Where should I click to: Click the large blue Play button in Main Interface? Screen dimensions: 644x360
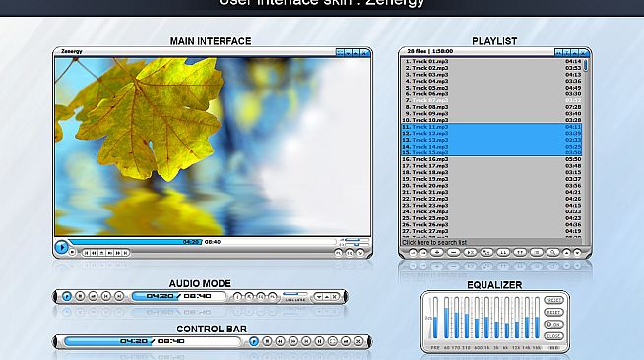click(x=62, y=247)
